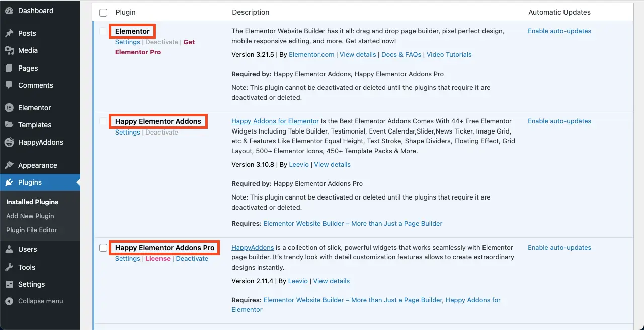This screenshot has width=644, height=330.
Task: Click the Posts pushpin icon
Action: click(x=9, y=33)
